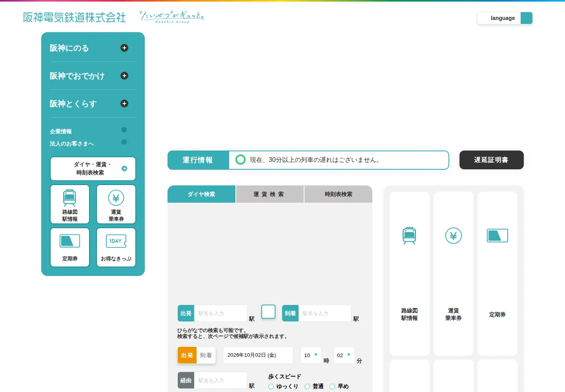Open 企業情報 sidebar link
The width and height of the screenshot is (565, 392).
tap(61, 131)
